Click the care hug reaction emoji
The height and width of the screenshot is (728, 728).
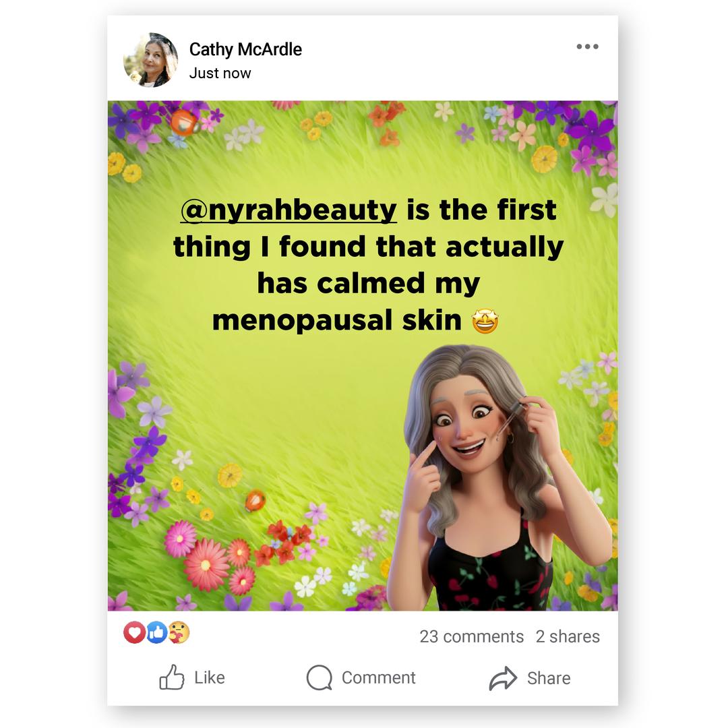click(179, 632)
